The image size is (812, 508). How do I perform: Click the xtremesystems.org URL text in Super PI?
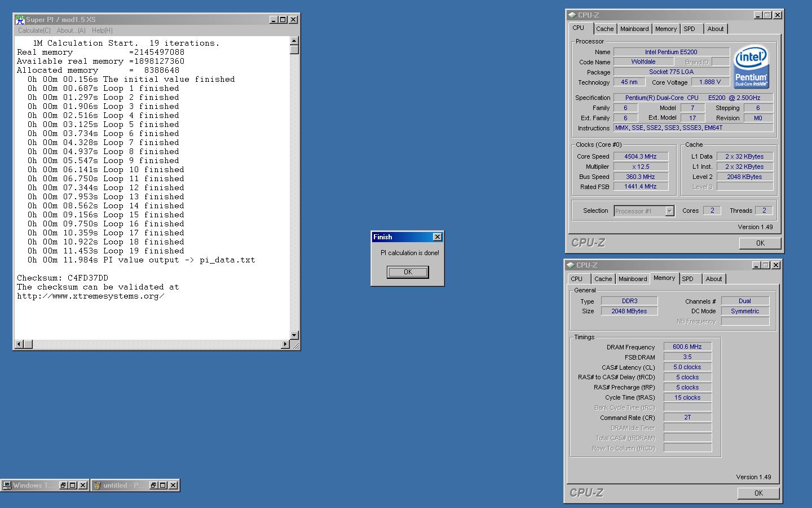(x=91, y=296)
